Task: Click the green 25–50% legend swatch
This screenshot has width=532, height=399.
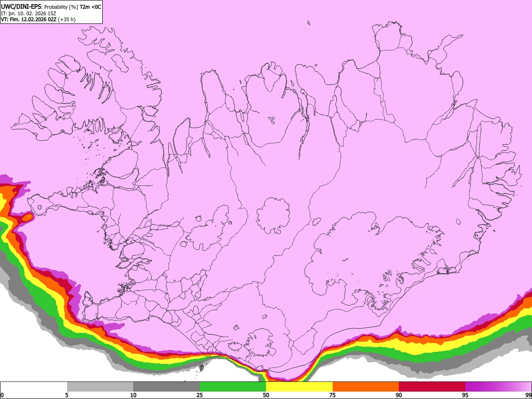Action: [233, 387]
